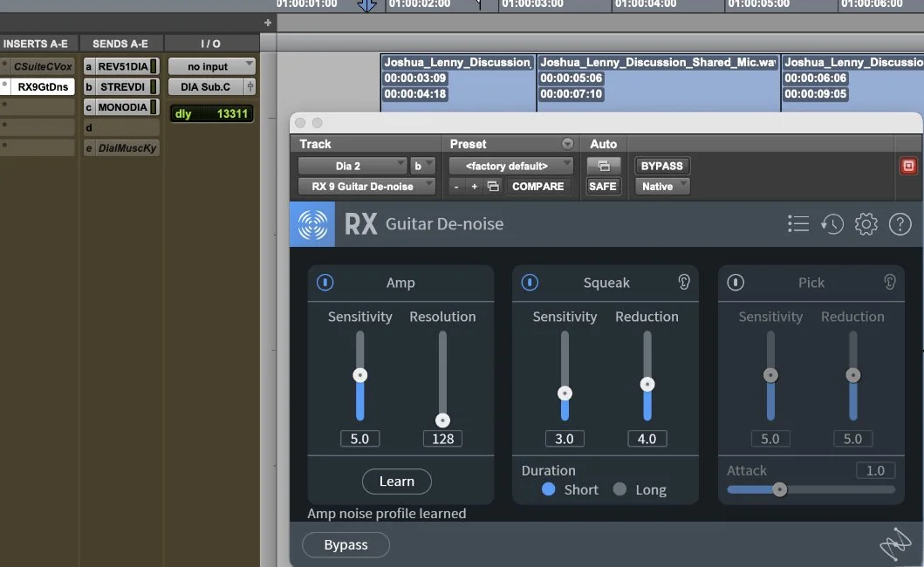The image size is (924, 567).
Task: Open the Native processing dropdown
Action: click(661, 187)
